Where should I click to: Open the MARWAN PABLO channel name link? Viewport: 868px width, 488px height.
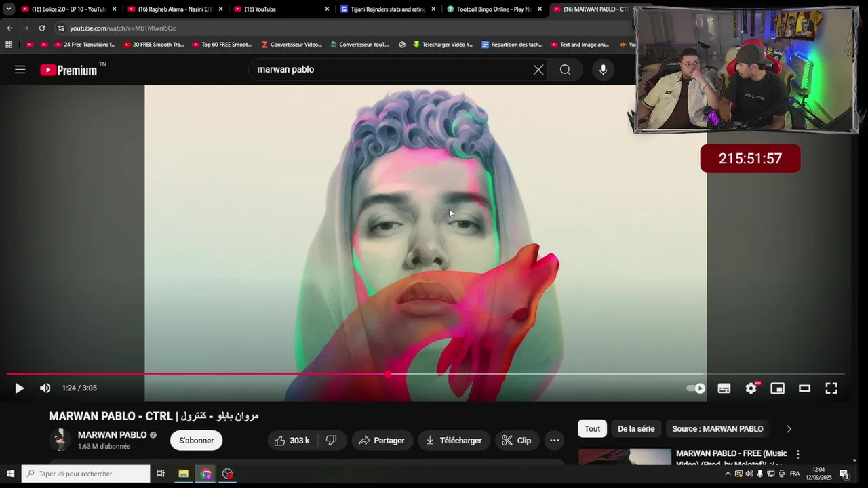tap(112, 435)
